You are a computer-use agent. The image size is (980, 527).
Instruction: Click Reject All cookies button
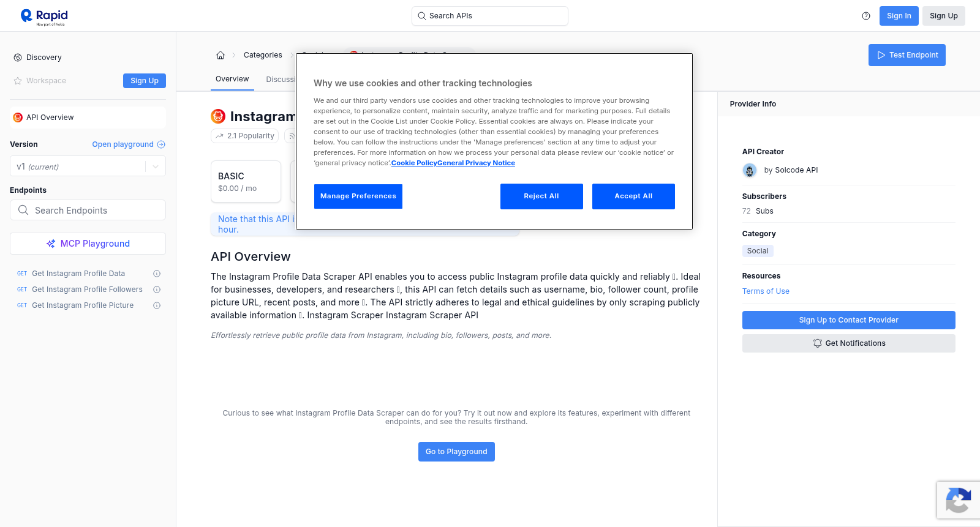541,196
